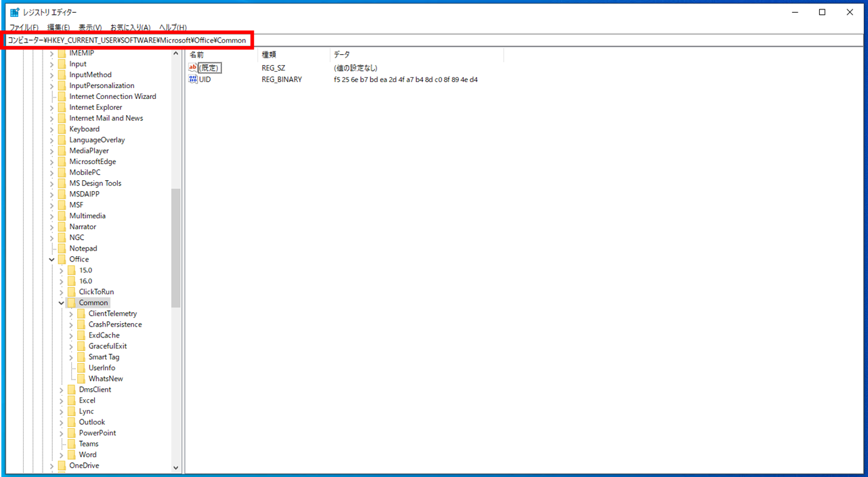Viewport: 868px width, 477px height.
Task: Select the MS Design Tools folder icon
Action: click(62, 183)
